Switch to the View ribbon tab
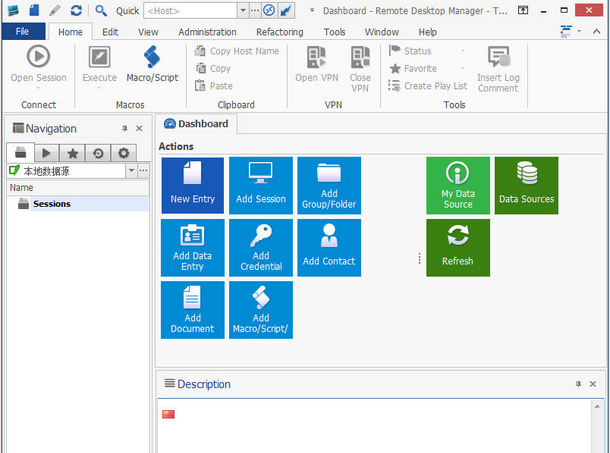Viewport: 610px width, 453px height. pyautogui.click(x=148, y=32)
